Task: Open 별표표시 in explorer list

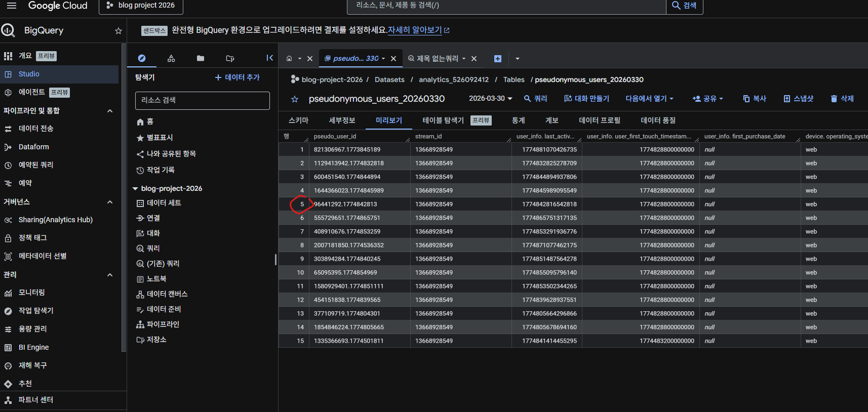Action: 160,138
